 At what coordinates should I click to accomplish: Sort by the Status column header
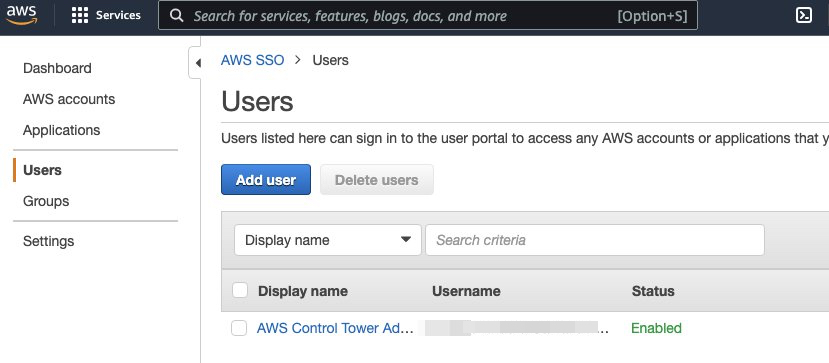coord(653,291)
